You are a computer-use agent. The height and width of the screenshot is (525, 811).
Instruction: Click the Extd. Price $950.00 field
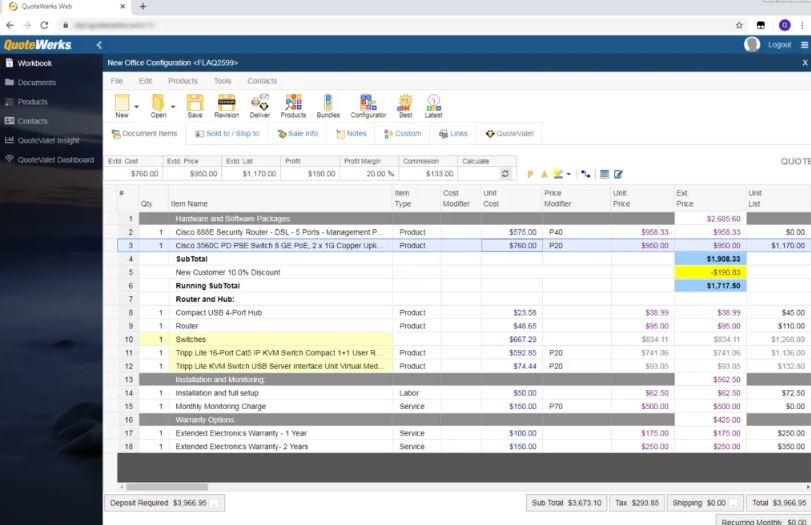(192, 174)
